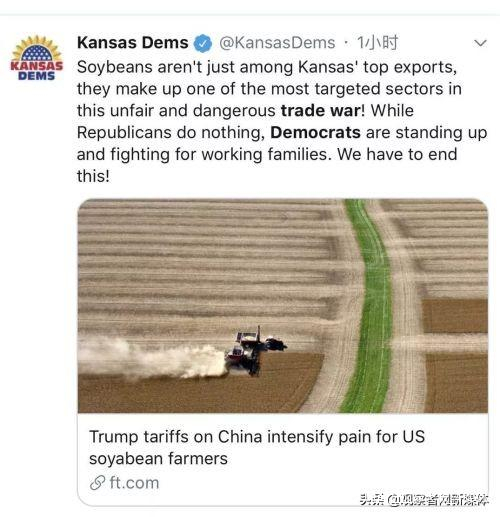The width and height of the screenshot is (500, 517).
Task: Expand the tweet options chevron
Action: click(x=480, y=43)
